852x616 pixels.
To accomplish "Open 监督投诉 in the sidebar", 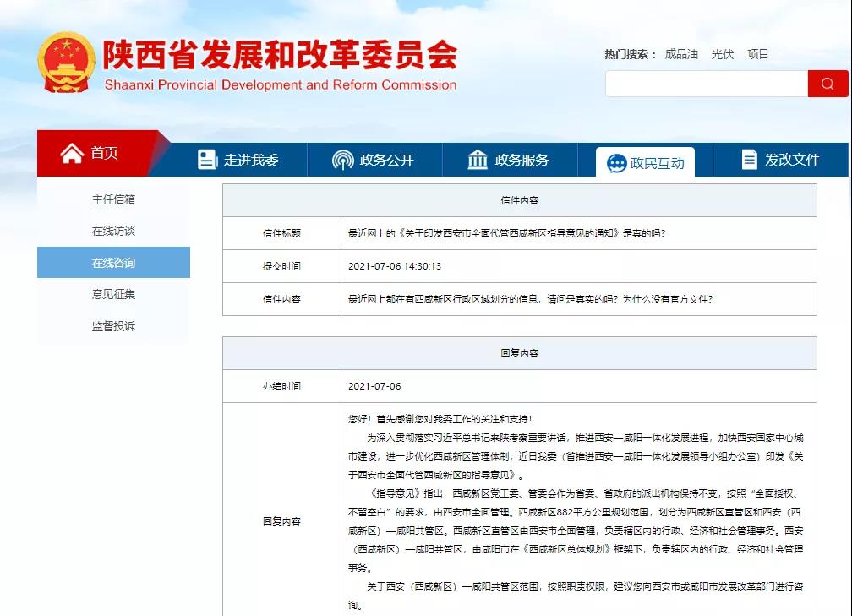I will click(113, 326).
